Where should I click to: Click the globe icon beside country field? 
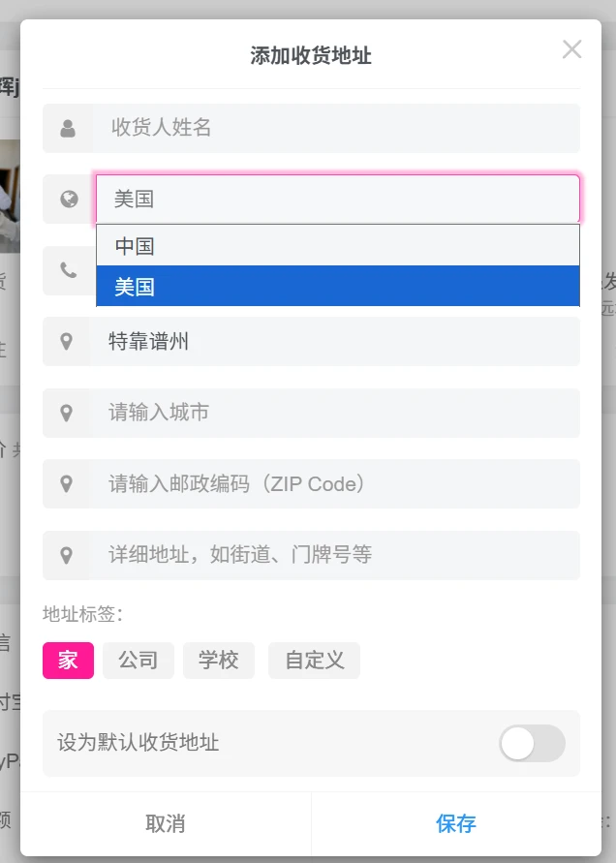[x=67, y=200]
